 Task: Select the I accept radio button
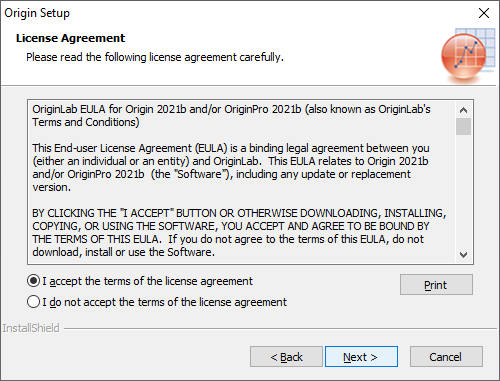coord(33,281)
